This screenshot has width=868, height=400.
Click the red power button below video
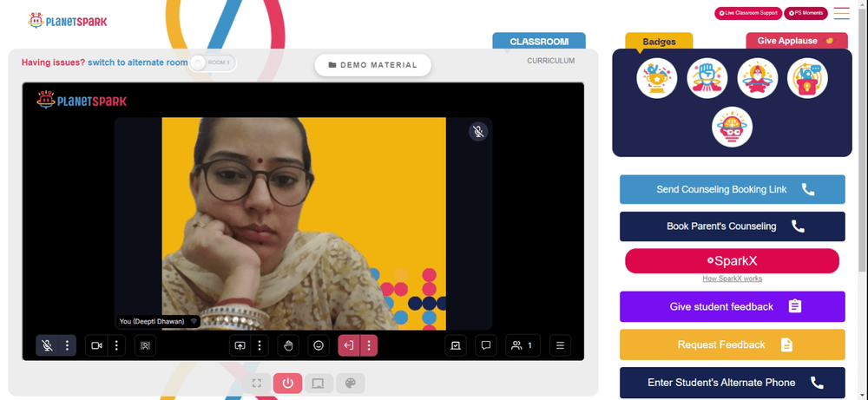pos(287,383)
